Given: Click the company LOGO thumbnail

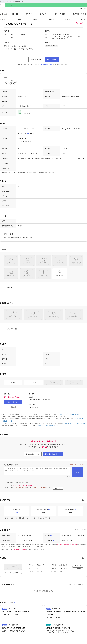Looking at the screenshot, I should [13, 567].
